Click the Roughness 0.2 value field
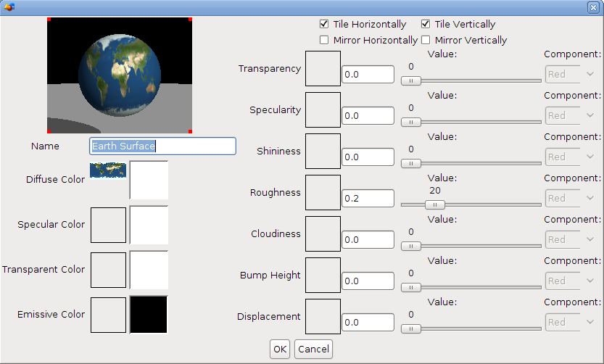 (368, 199)
